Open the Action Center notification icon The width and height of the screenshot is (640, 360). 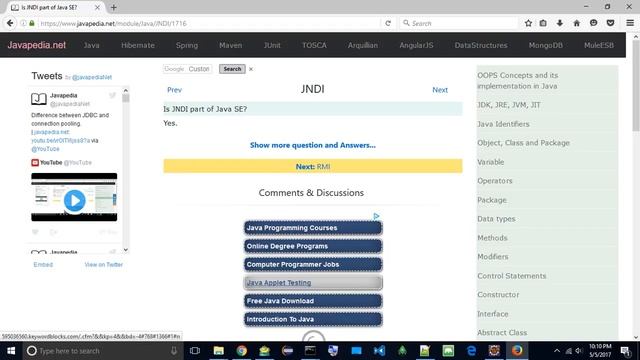(625, 351)
